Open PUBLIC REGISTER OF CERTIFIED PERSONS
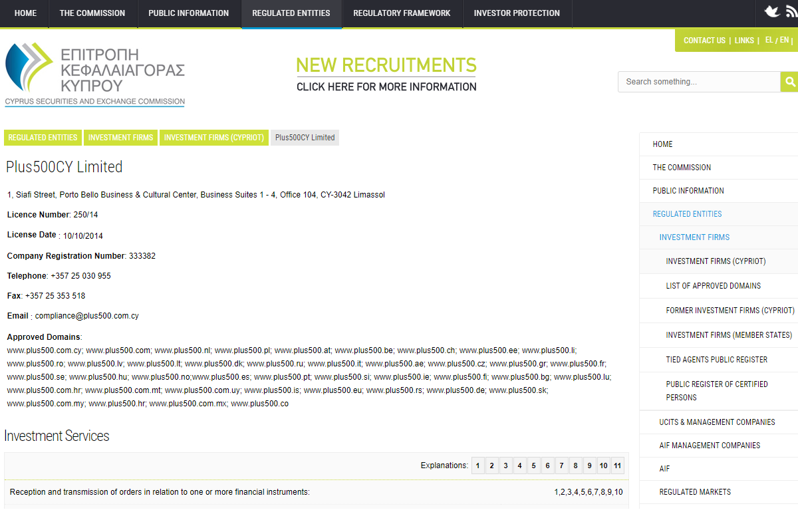This screenshot has height=532, width=798. (719, 391)
